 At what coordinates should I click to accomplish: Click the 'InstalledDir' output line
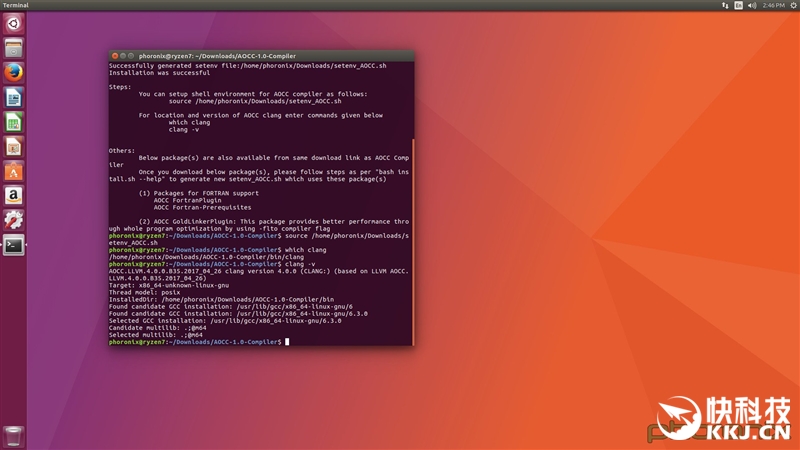pyautogui.click(x=221, y=300)
